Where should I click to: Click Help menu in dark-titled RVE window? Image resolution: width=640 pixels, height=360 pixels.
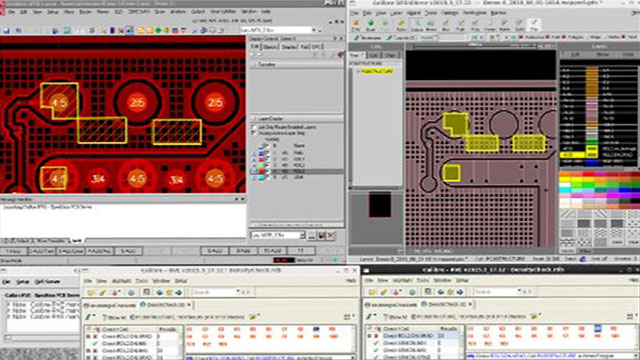pyautogui.click(x=633, y=280)
